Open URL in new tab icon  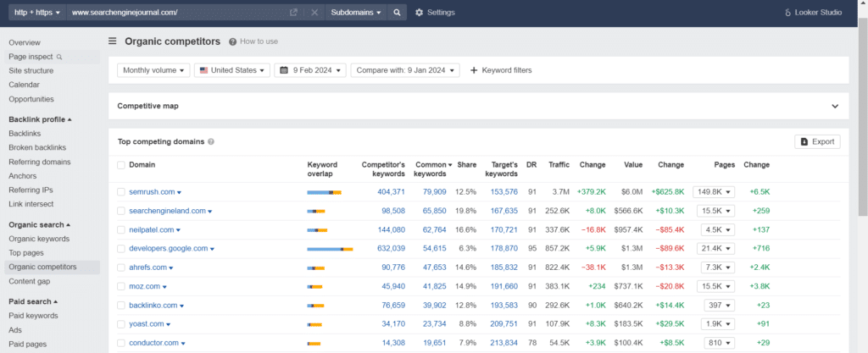[294, 12]
